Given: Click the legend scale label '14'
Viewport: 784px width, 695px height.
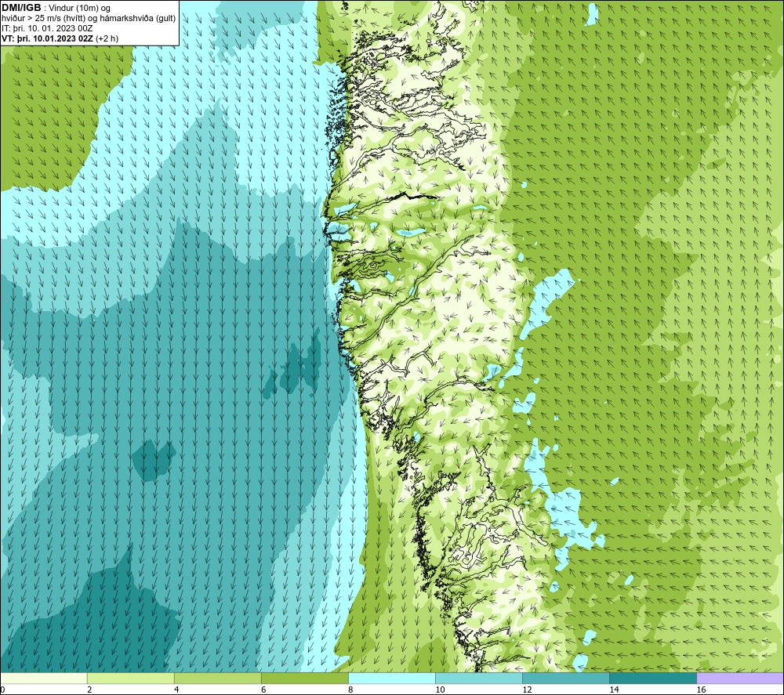Looking at the screenshot, I should (614, 690).
